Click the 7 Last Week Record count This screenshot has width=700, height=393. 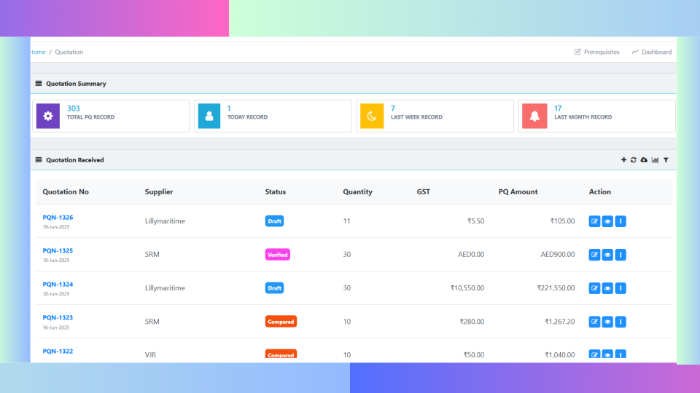click(393, 109)
